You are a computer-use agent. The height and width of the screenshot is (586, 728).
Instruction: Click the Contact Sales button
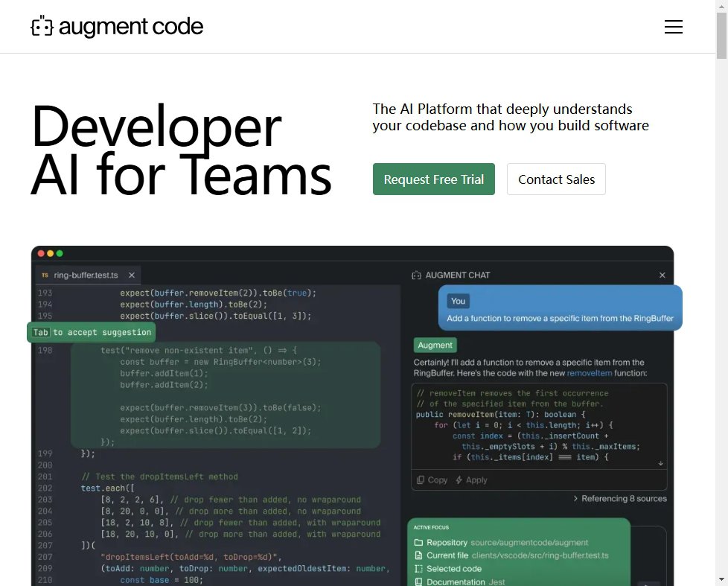tap(556, 179)
